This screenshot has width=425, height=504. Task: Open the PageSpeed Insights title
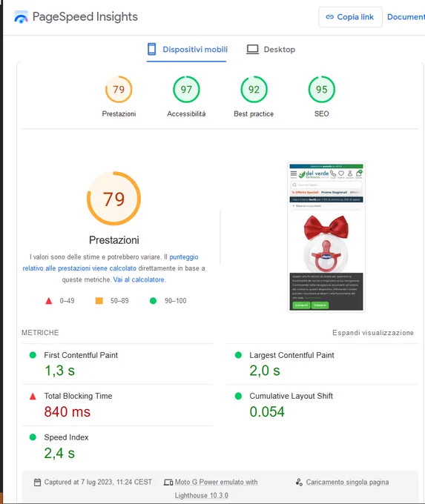pos(85,17)
